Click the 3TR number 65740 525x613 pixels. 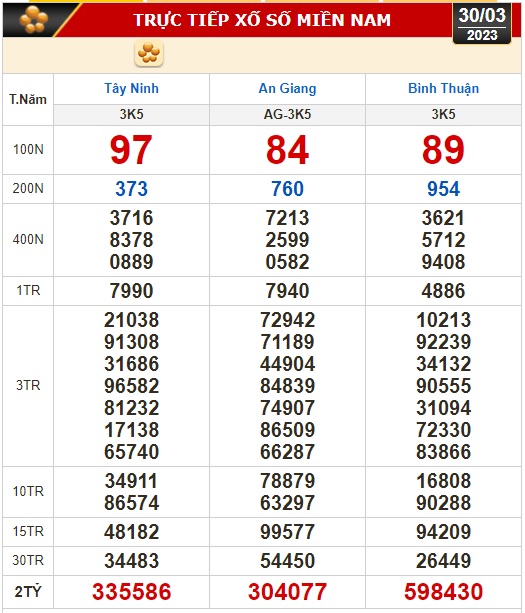(131, 452)
